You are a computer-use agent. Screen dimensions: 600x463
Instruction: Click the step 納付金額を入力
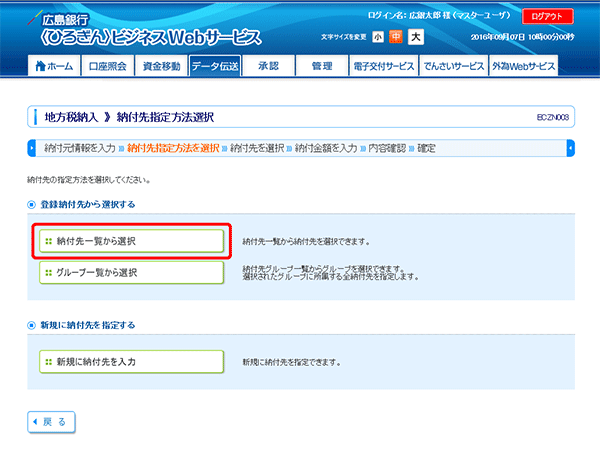click(326, 148)
